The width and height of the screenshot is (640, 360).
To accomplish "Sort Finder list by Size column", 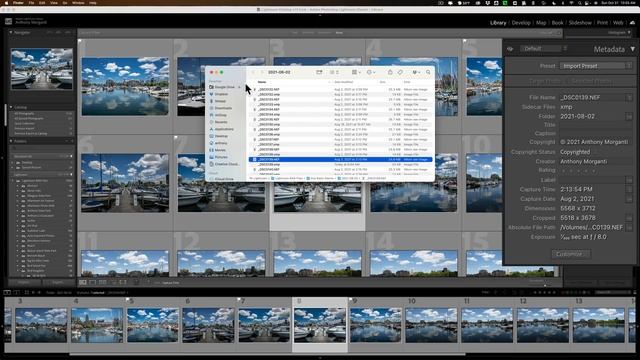I will pos(382,82).
